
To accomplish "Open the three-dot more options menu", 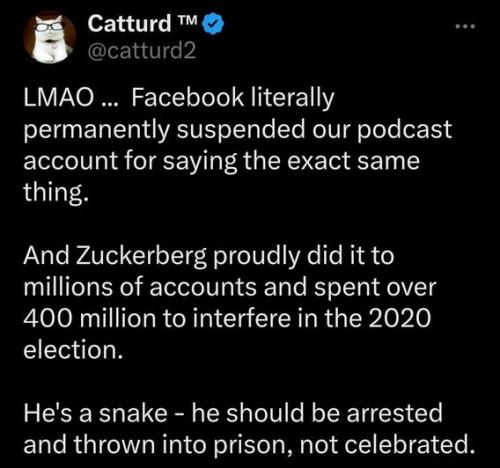I will 465,27.
